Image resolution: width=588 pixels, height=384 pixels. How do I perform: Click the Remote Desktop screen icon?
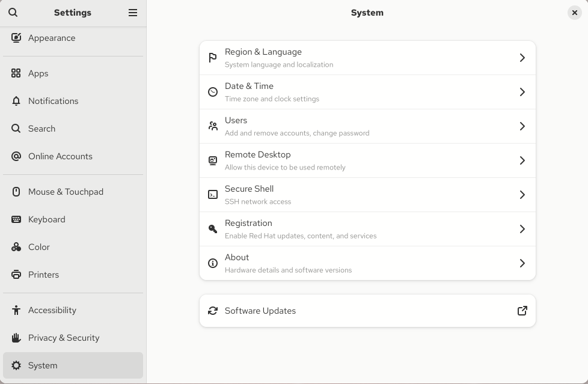click(x=213, y=160)
